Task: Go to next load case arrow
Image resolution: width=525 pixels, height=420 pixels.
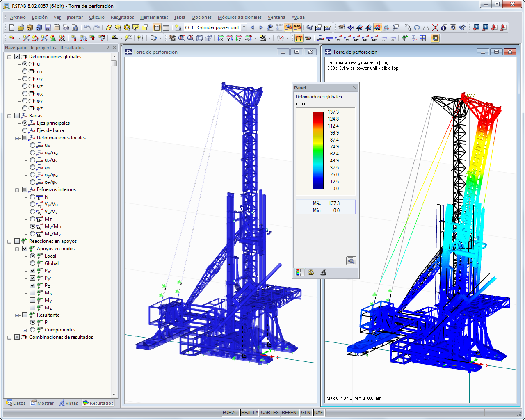Action: click(x=261, y=27)
